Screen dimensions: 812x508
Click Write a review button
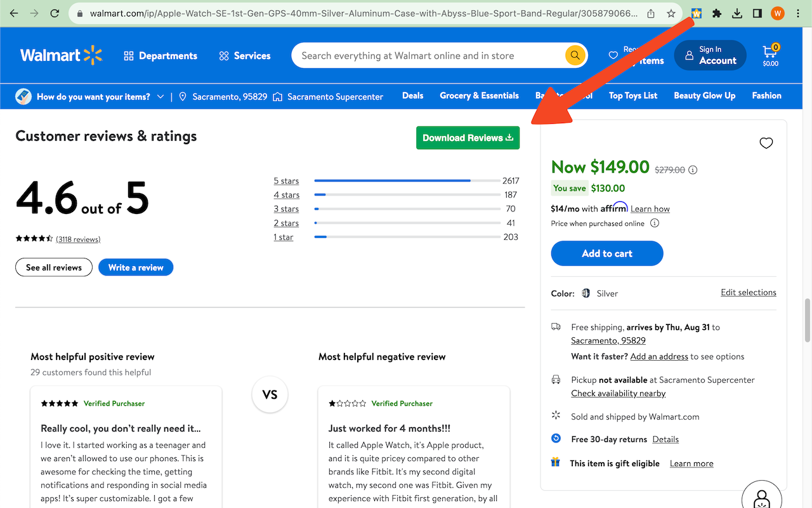pos(136,267)
